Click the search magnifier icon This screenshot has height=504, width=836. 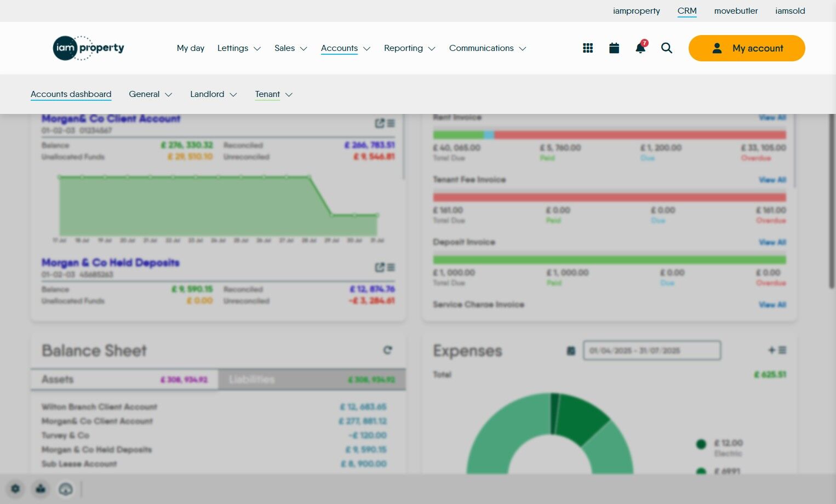click(667, 48)
